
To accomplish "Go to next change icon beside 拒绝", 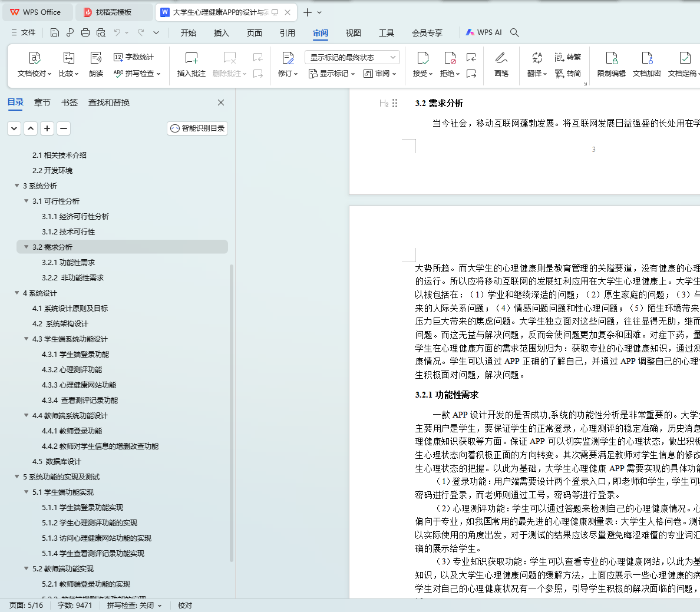I will pyautogui.click(x=471, y=74).
